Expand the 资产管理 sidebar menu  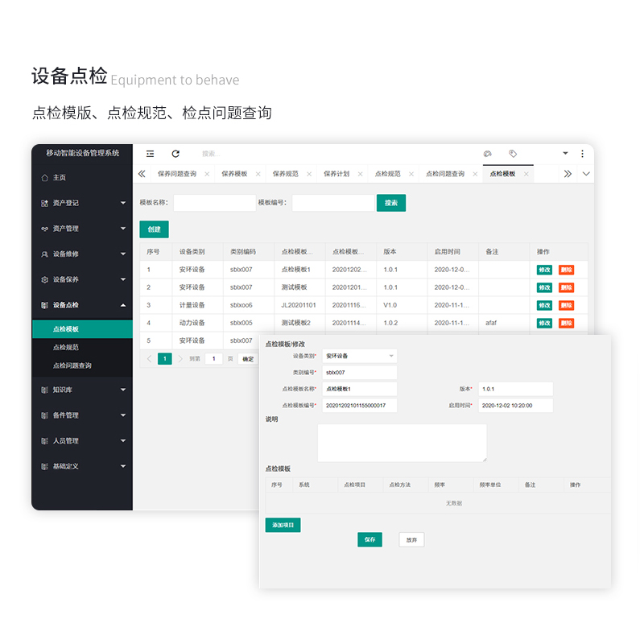82,229
